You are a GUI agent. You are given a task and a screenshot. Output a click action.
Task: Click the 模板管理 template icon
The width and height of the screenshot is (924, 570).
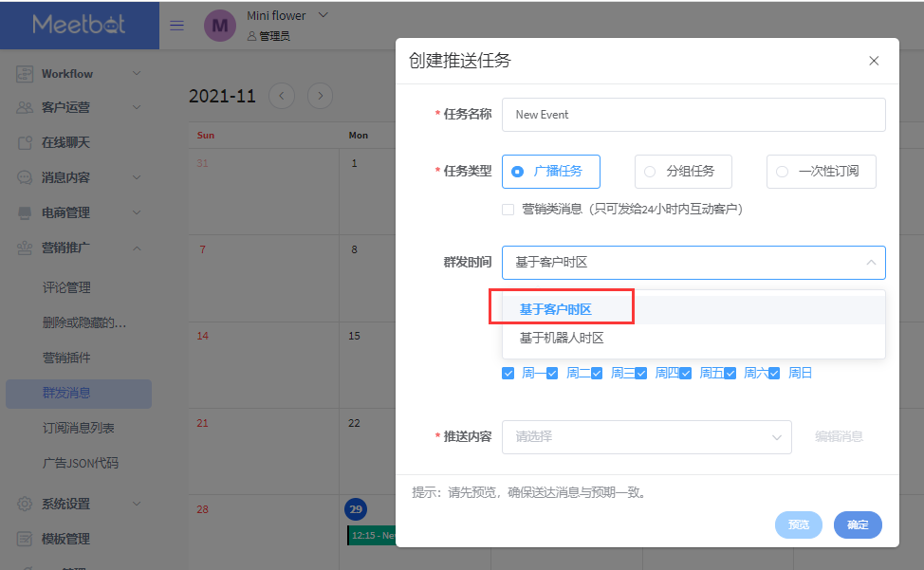pyautogui.click(x=25, y=539)
